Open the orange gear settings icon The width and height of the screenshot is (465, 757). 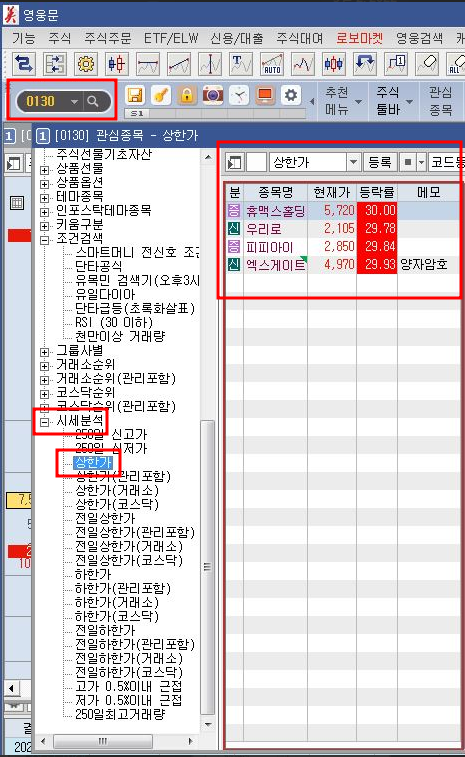(x=86, y=64)
